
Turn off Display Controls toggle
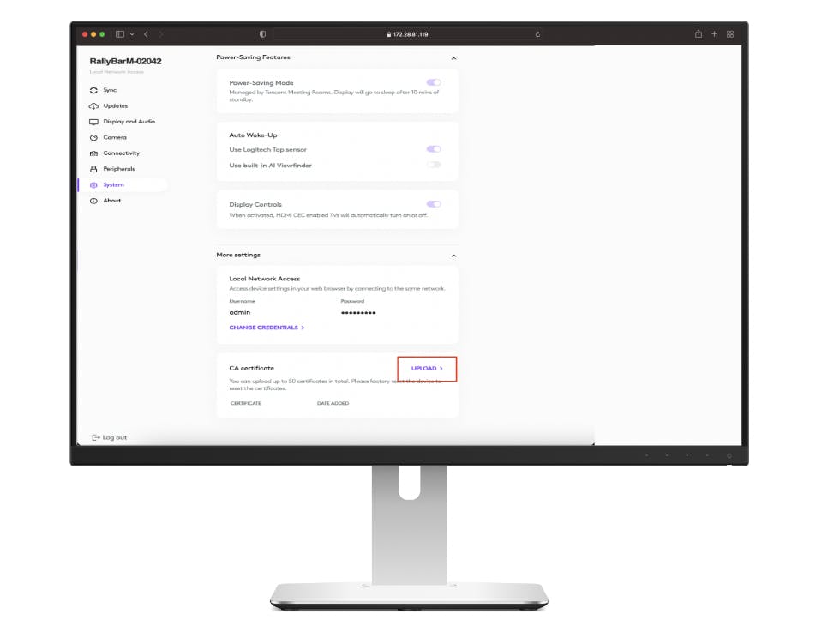pyautogui.click(x=434, y=204)
